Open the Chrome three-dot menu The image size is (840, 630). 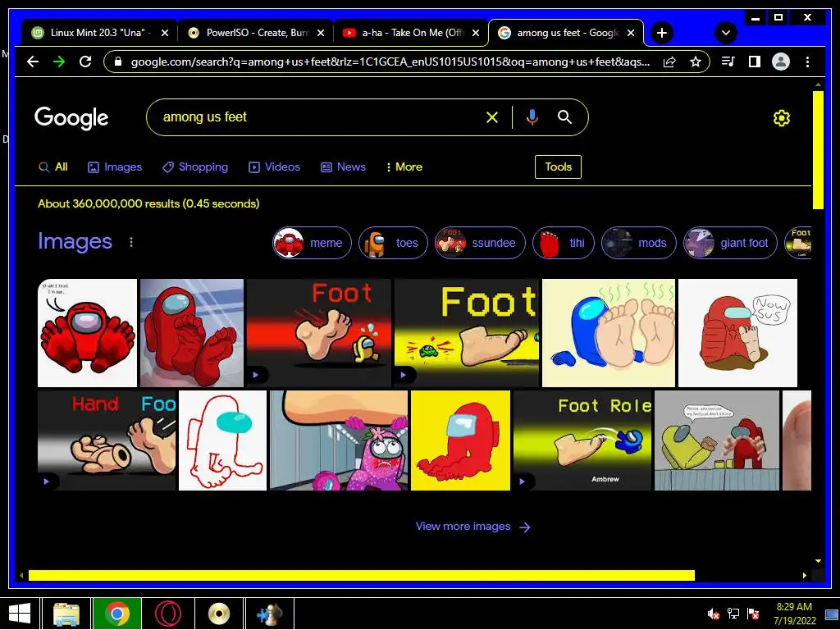pyautogui.click(x=807, y=62)
